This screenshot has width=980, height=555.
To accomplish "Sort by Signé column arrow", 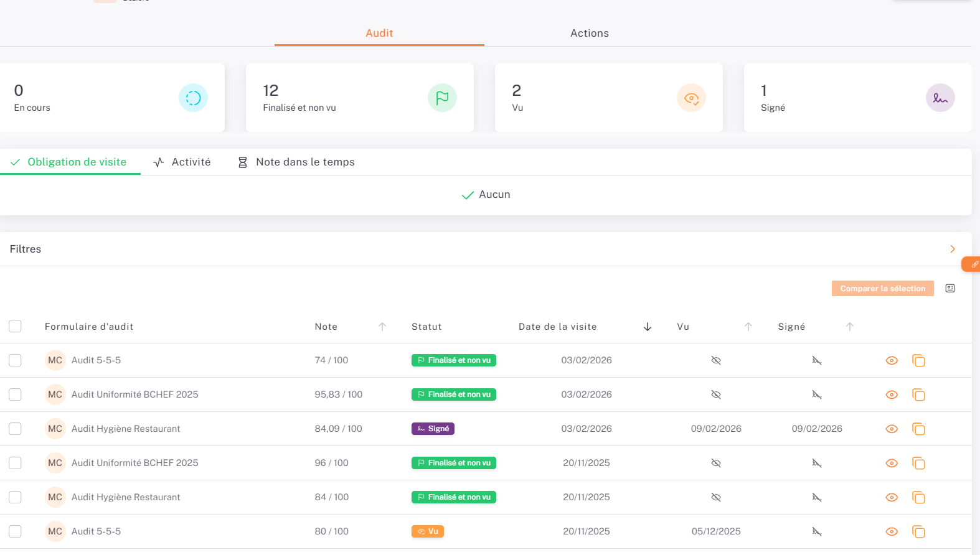I will [850, 327].
